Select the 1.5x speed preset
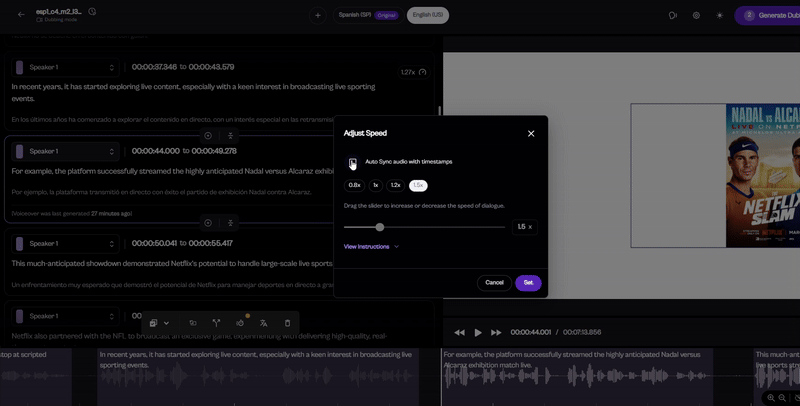 pyautogui.click(x=418, y=185)
